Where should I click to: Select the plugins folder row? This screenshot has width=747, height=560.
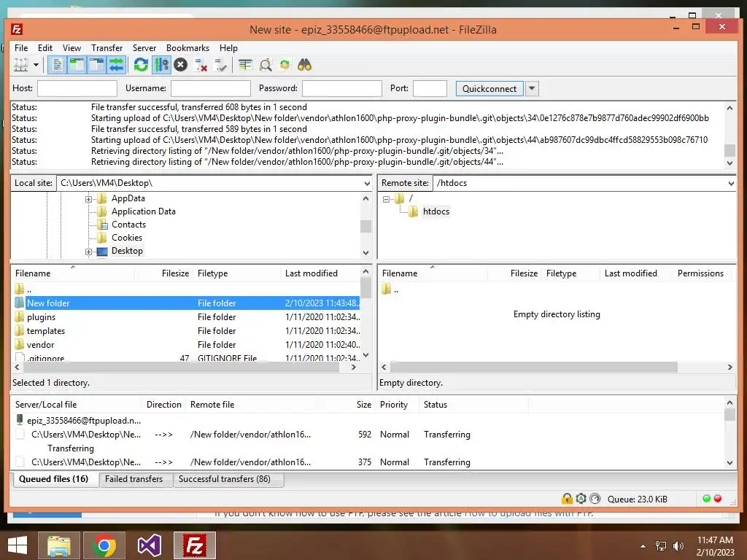click(x=186, y=317)
